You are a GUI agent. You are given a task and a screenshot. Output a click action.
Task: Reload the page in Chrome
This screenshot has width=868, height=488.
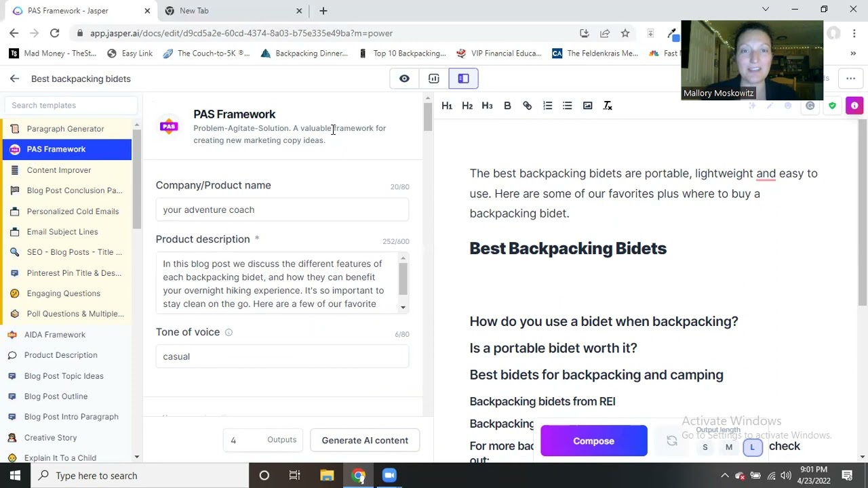(x=54, y=33)
